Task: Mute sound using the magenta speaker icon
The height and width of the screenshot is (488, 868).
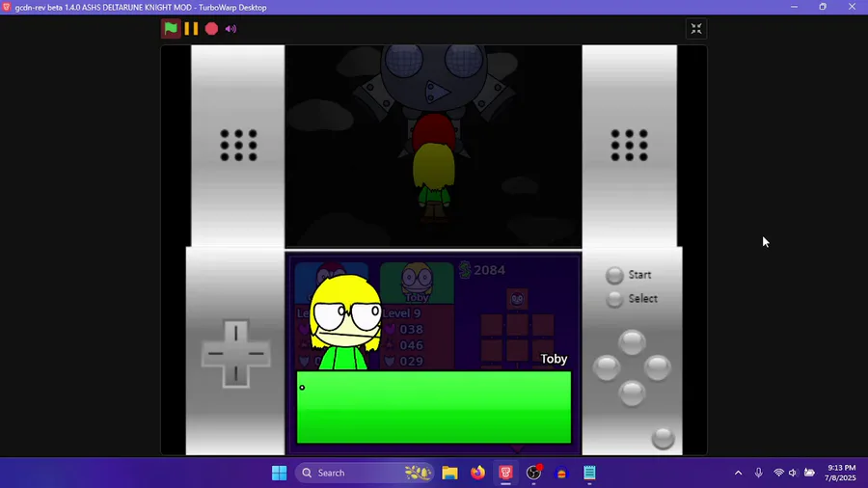Action: [231, 29]
